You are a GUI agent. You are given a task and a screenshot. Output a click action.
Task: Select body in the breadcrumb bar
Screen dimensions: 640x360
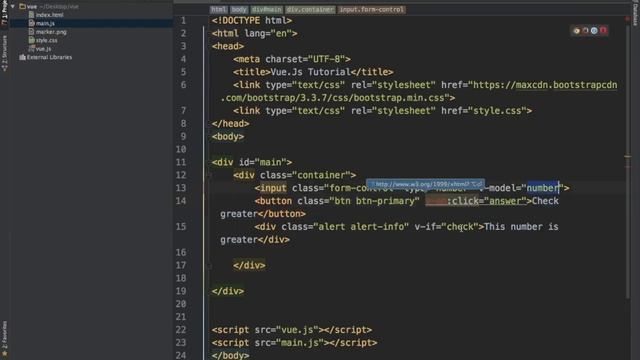point(238,9)
